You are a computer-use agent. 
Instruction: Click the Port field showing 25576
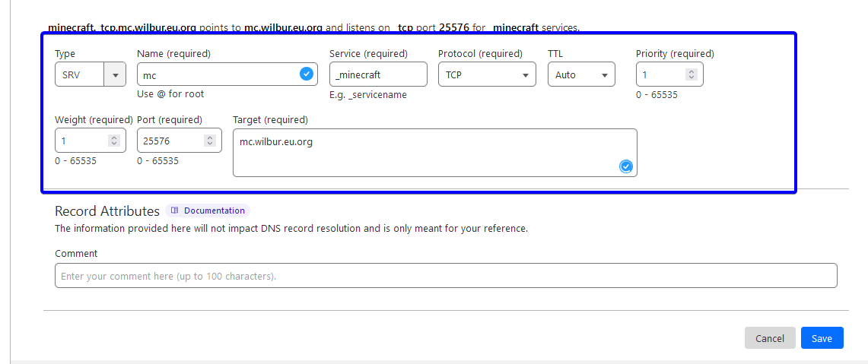click(x=170, y=141)
